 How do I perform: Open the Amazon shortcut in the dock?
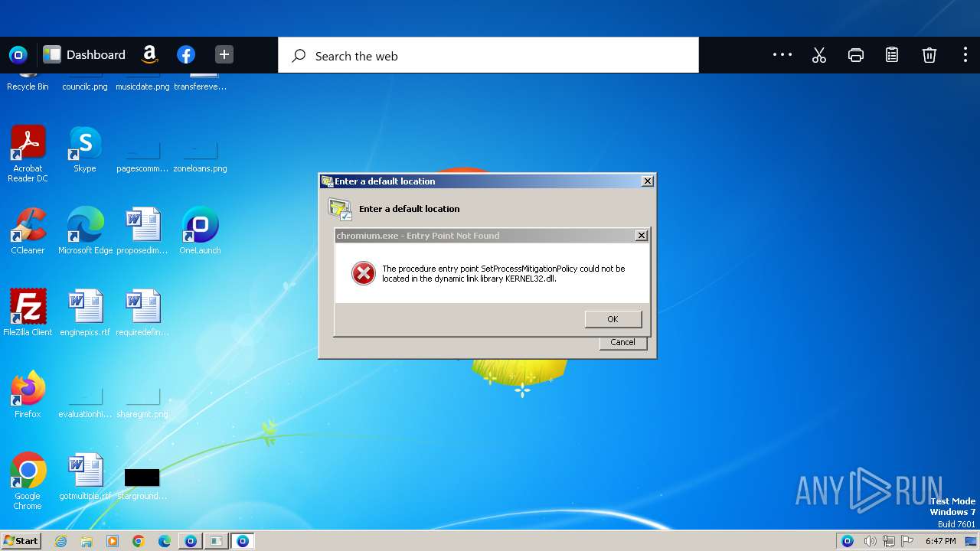150,54
